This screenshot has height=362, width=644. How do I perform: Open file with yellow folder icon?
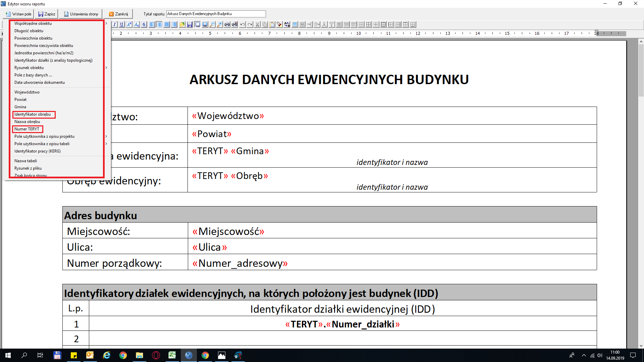[182, 24]
